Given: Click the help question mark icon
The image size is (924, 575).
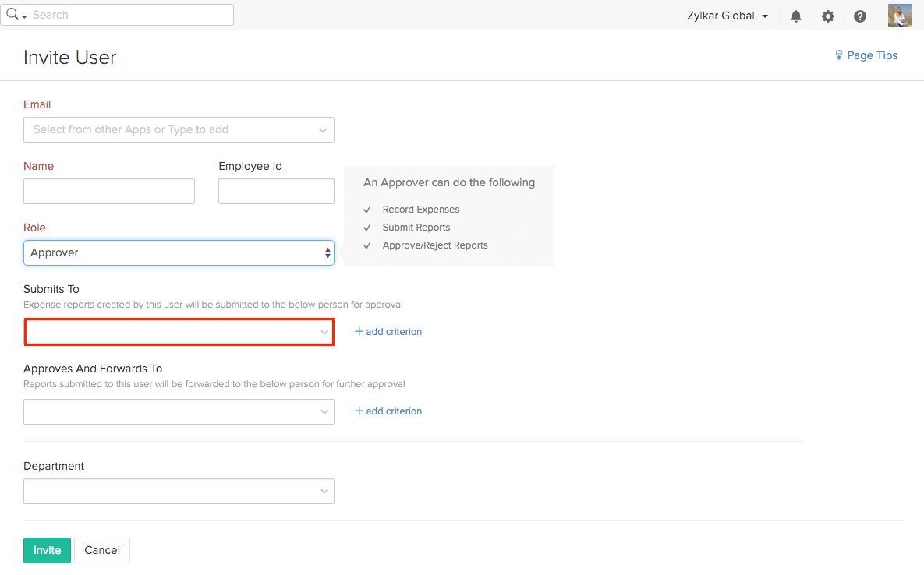Looking at the screenshot, I should (860, 16).
